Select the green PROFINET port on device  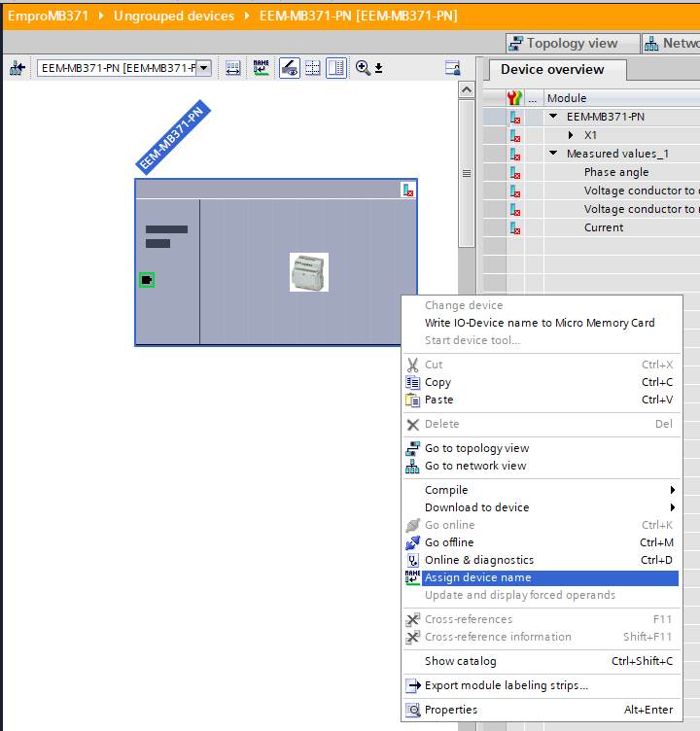[x=147, y=280]
